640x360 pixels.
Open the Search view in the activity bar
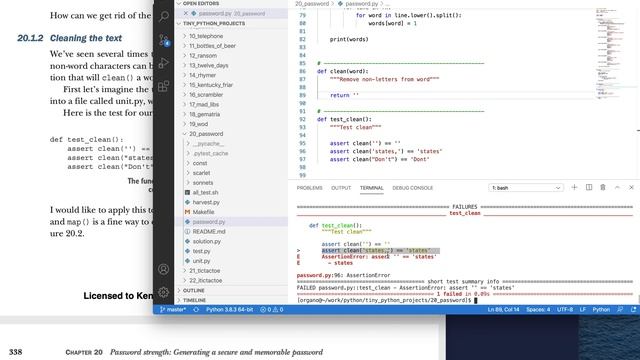(x=164, y=16)
